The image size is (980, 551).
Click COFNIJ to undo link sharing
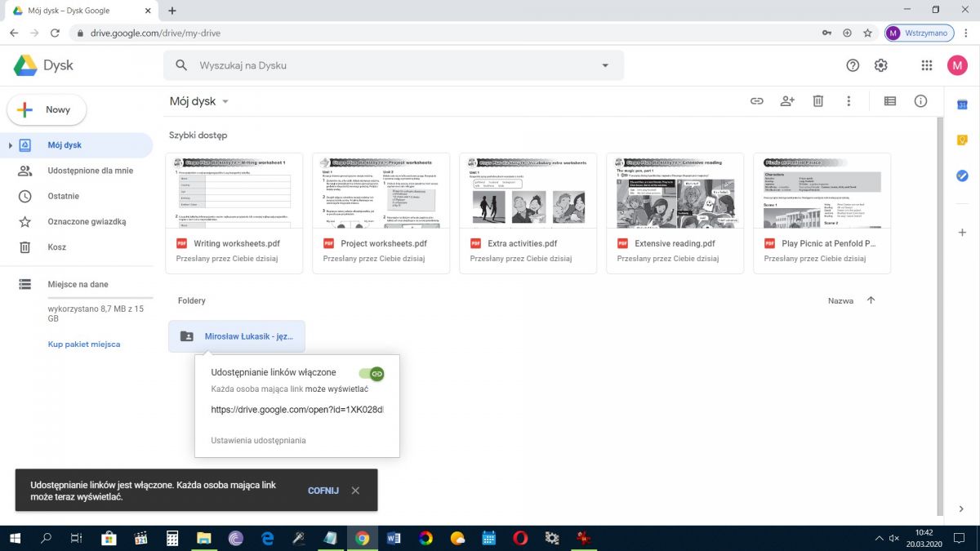click(323, 491)
